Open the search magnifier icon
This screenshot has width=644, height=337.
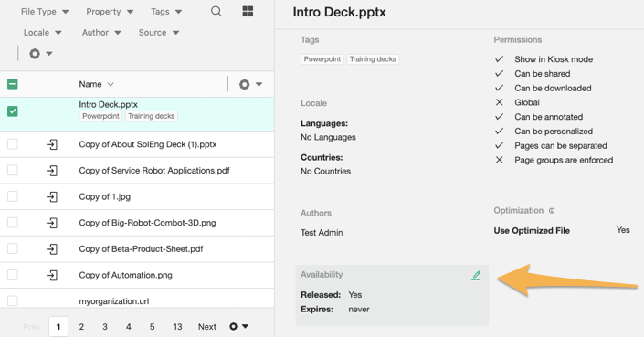pos(216,12)
